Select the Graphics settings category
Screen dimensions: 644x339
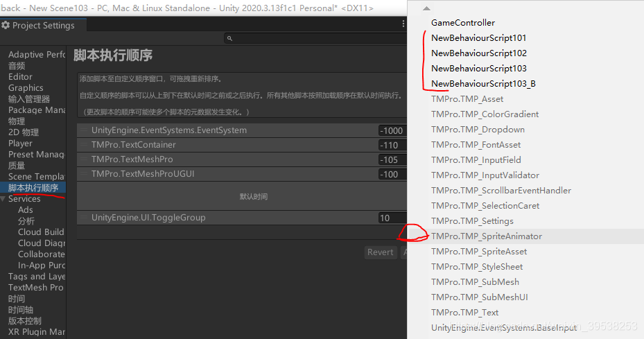coord(26,87)
